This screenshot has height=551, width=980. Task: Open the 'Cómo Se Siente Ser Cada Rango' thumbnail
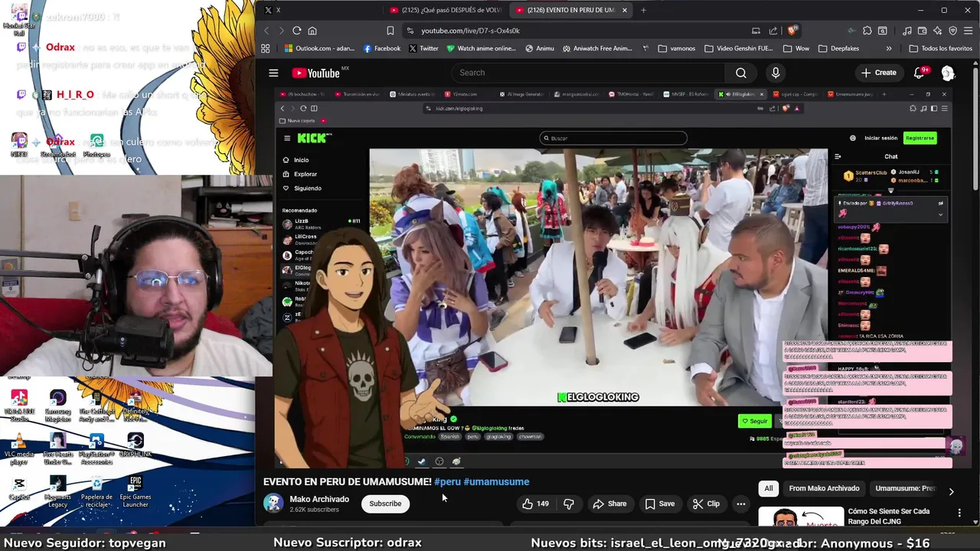[800, 517]
